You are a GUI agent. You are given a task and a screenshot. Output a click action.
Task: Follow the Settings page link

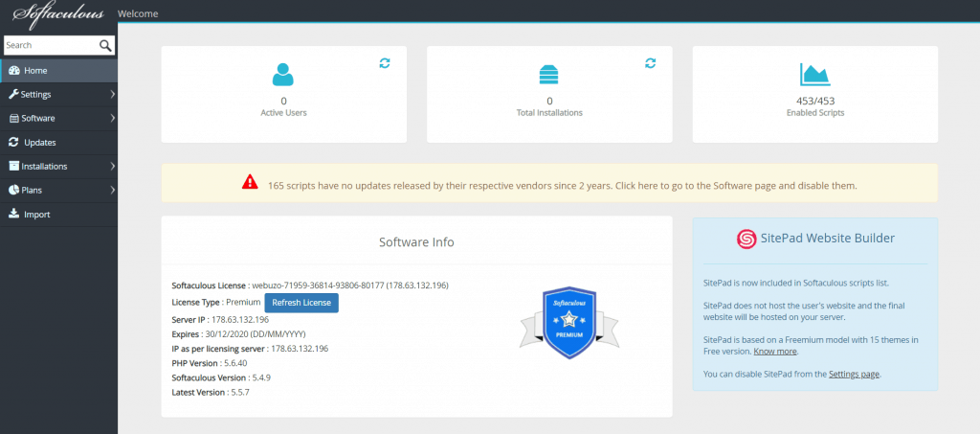tap(854, 374)
